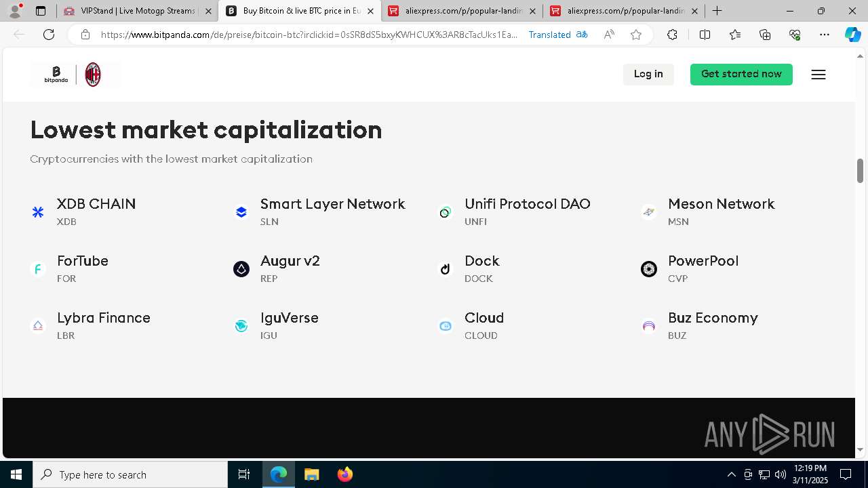868x488 pixels.
Task: Open the browser profile icon
Action: 15,11
